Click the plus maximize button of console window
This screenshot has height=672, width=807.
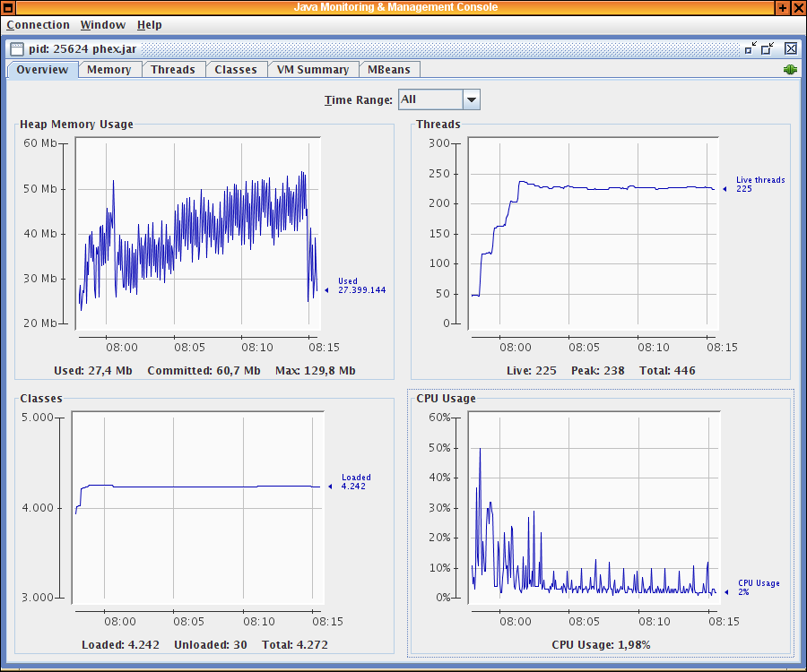[782, 7]
